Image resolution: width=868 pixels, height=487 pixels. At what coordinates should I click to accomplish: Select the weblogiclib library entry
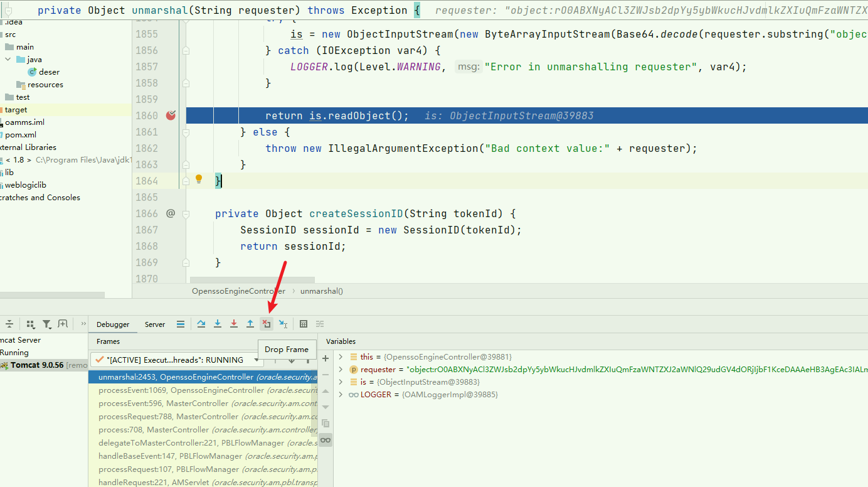pyautogui.click(x=26, y=185)
